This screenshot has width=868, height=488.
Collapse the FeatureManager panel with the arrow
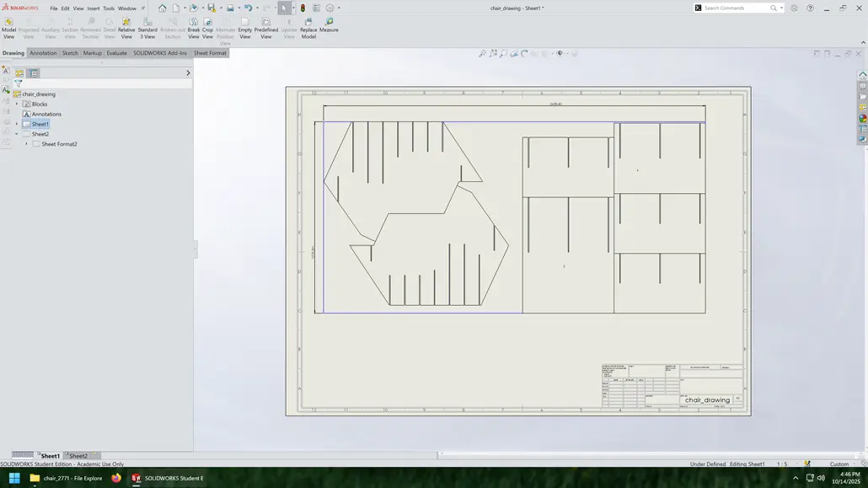click(x=188, y=72)
